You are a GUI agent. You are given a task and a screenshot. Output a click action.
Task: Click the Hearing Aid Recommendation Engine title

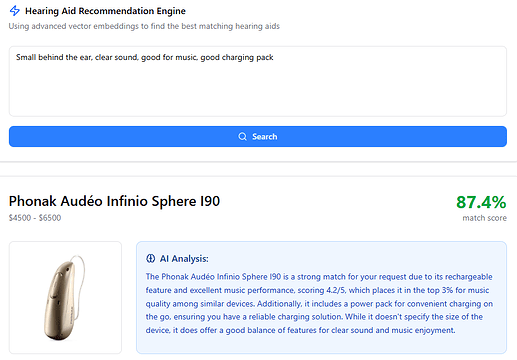point(105,11)
